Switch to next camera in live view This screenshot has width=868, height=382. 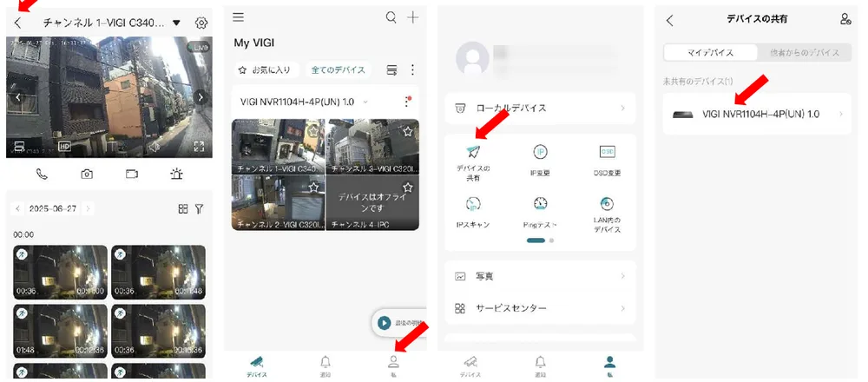click(201, 97)
